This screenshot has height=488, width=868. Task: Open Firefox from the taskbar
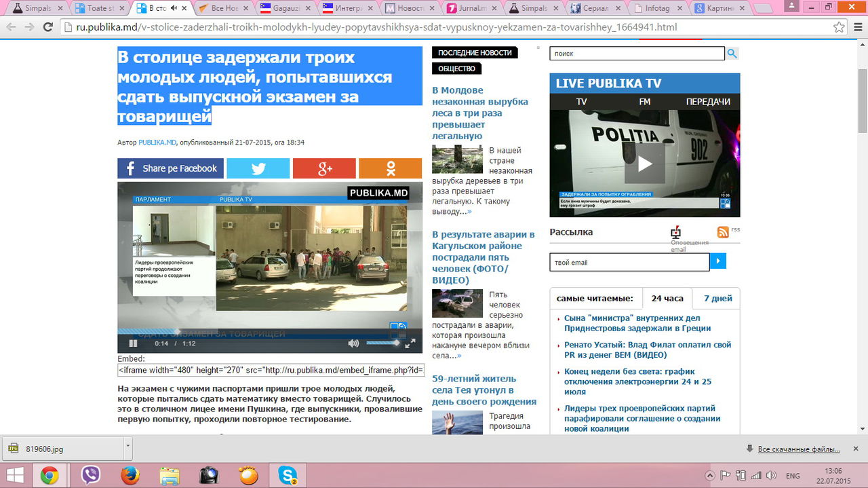click(x=130, y=474)
